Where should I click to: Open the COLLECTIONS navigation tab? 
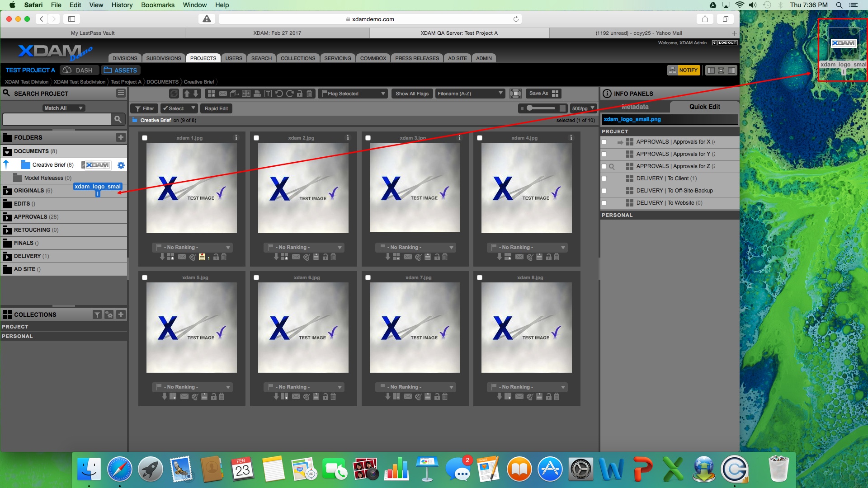click(297, 58)
